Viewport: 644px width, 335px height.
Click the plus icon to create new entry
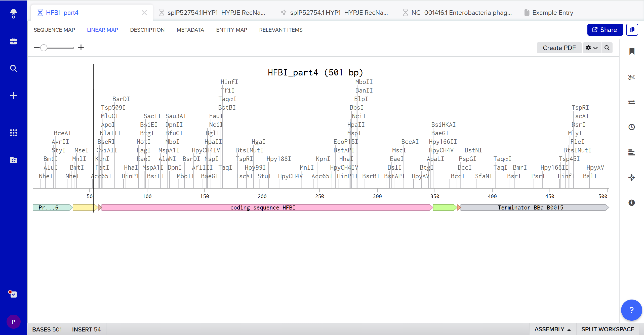coord(13,95)
